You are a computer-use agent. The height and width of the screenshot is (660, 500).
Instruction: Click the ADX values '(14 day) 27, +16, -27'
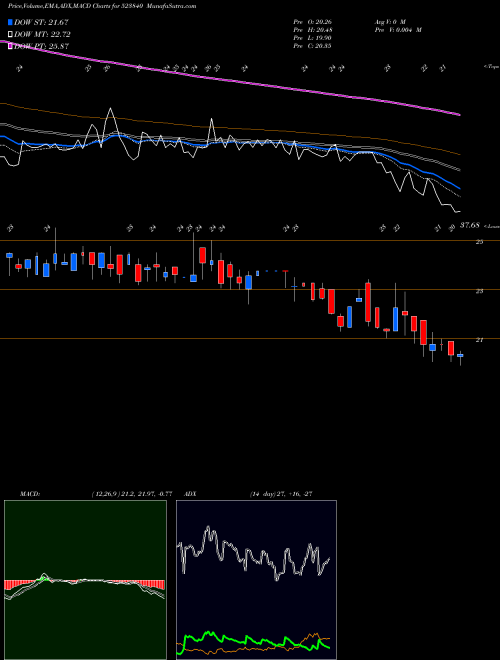click(281, 494)
